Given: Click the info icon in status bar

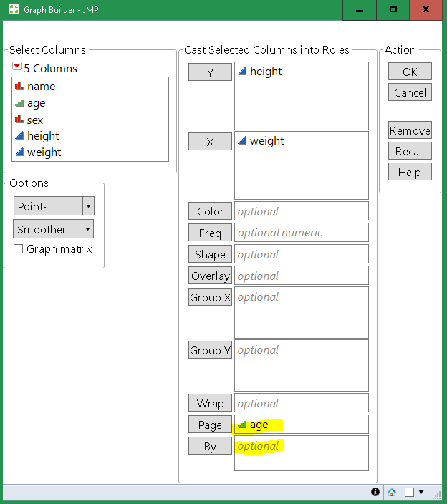Looking at the screenshot, I should (x=375, y=493).
